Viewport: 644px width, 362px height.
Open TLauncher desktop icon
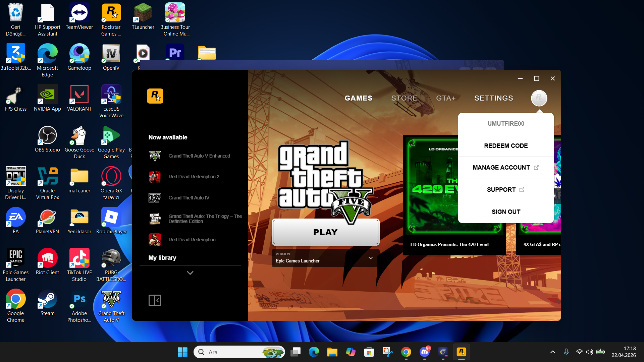tap(143, 16)
